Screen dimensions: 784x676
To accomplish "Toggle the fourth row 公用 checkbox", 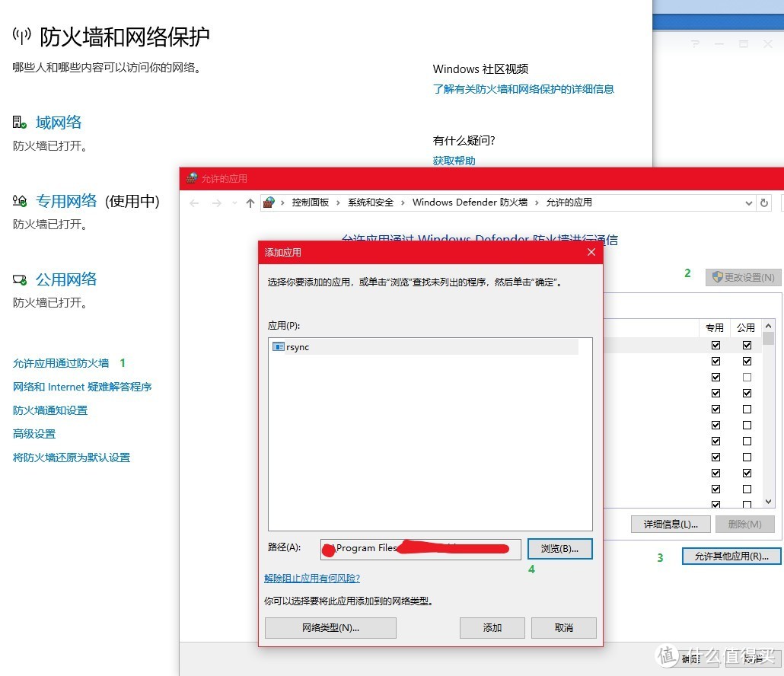I will tap(747, 393).
